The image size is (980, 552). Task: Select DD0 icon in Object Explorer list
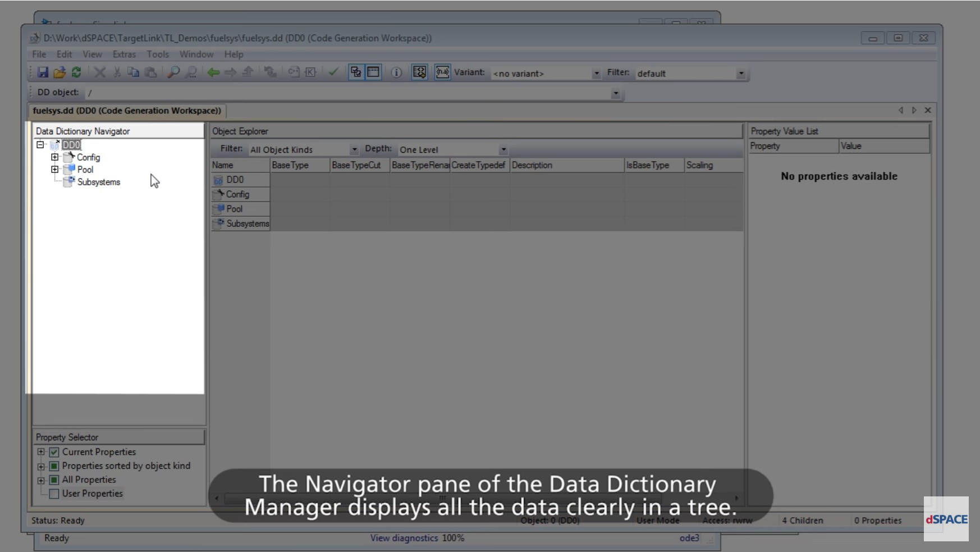218,180
